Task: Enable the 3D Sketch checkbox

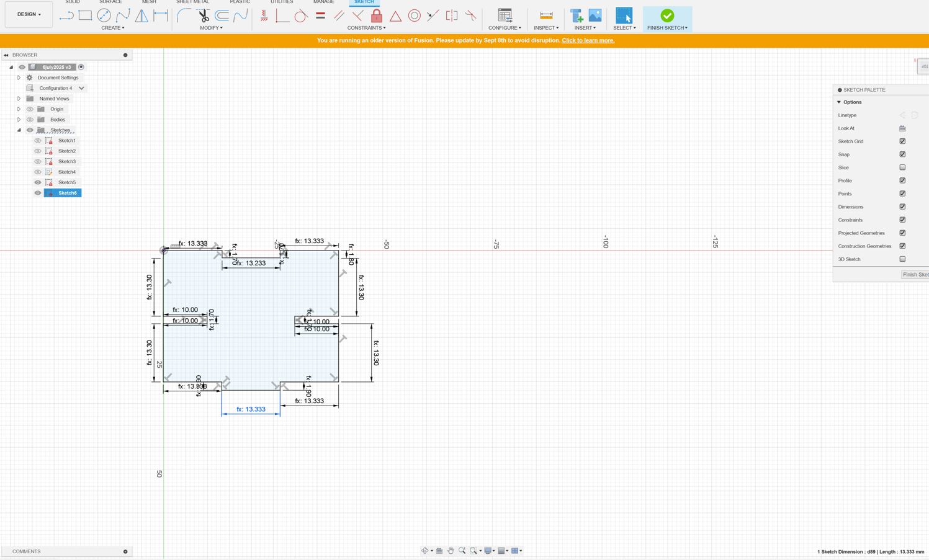Action: coord(902,259)
